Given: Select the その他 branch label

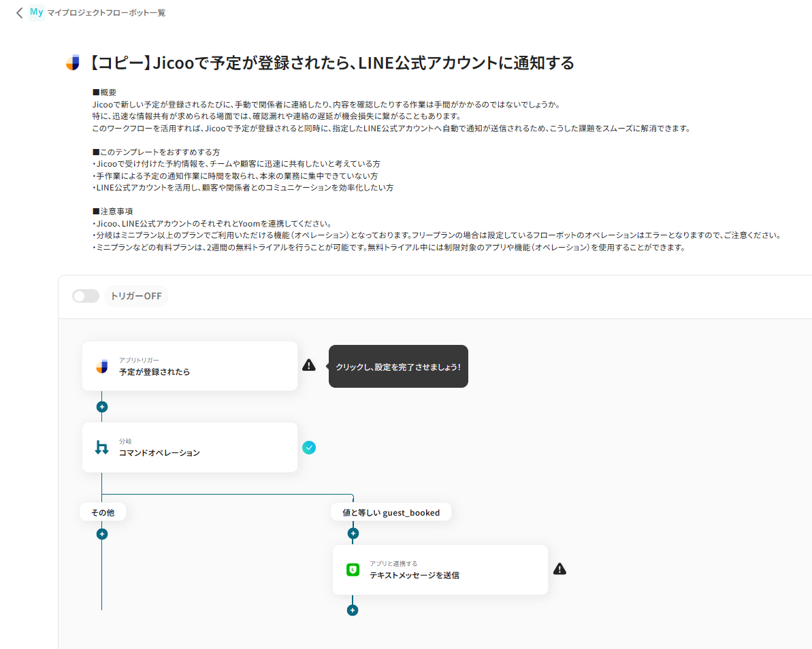Looking at the screenshot, I should tap(103, 512).
